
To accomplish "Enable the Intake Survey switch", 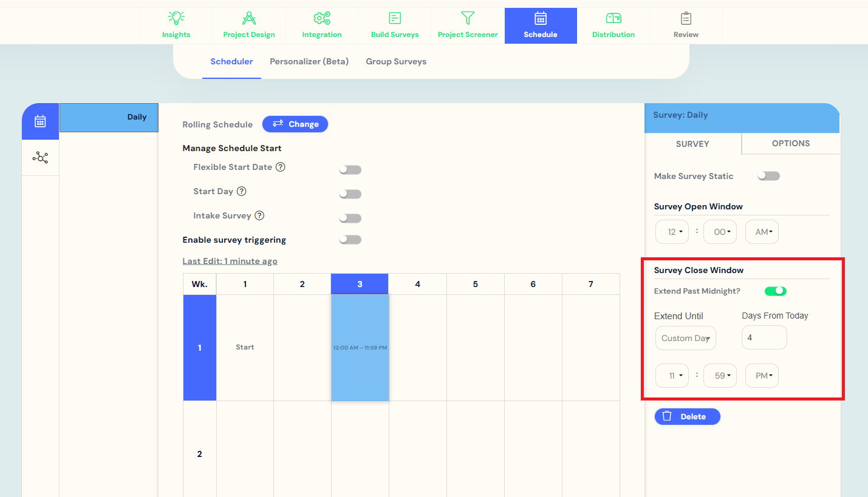I will click(x=350, y=218).
